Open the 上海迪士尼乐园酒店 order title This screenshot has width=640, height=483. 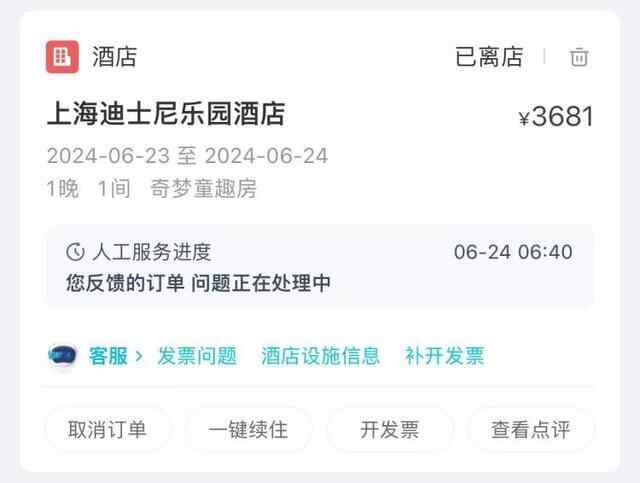[166, 114]
